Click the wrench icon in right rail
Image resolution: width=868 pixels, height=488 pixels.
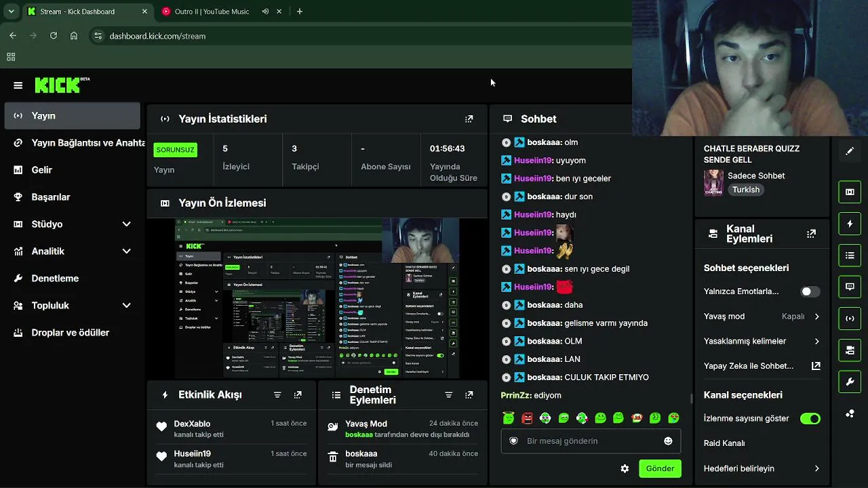[x=850, y=382]
